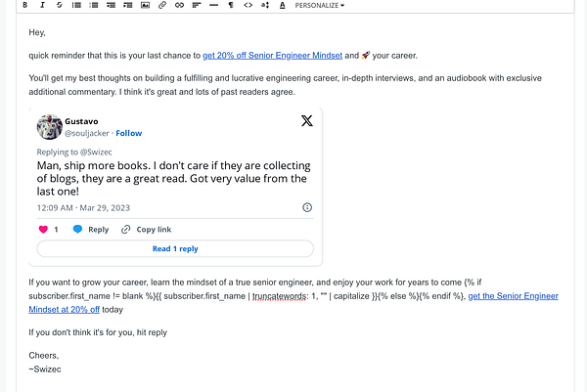Apply strikethrough formatting

[59, 5]
